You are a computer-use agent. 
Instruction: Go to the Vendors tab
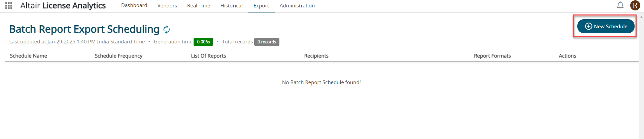167,6
